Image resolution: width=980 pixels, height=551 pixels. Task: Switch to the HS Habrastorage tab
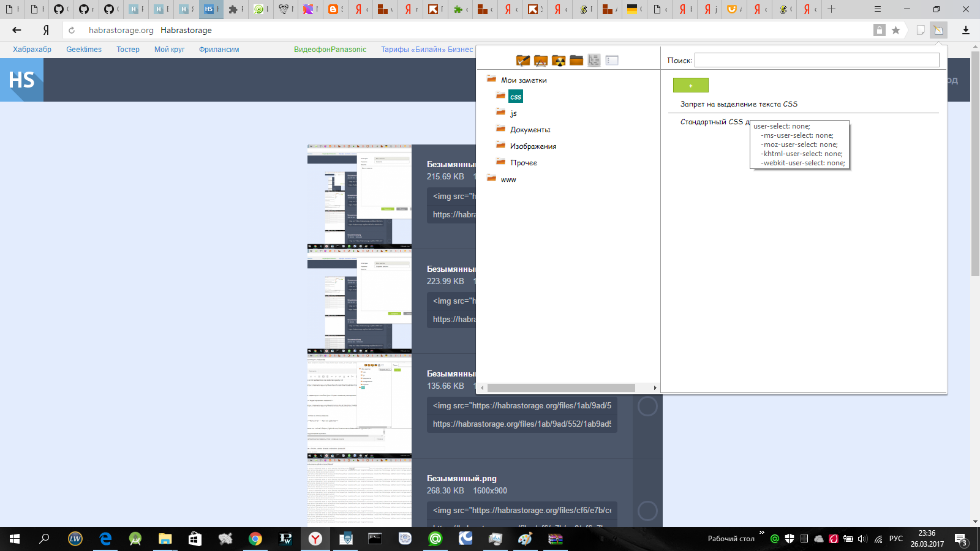coord(211,9)
